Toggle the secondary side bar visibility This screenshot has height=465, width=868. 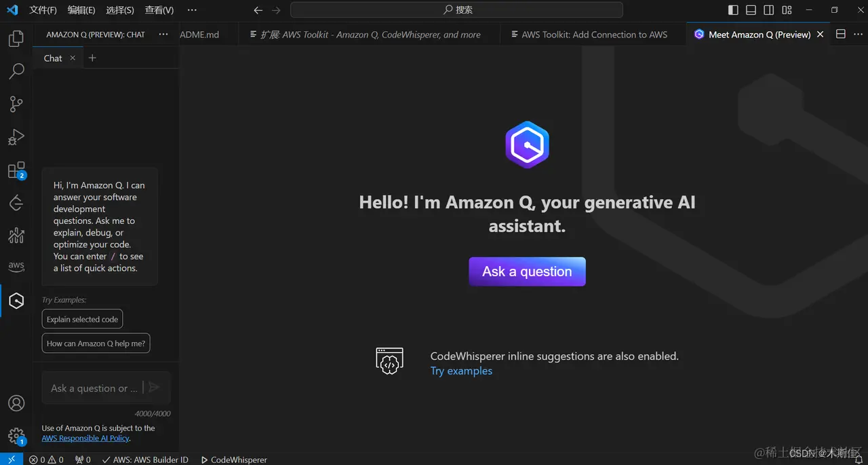click(x=768, y=10)
